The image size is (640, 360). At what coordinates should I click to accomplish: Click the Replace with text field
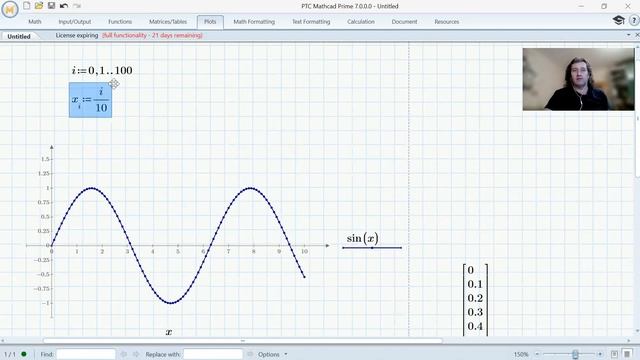pos(213,354)
